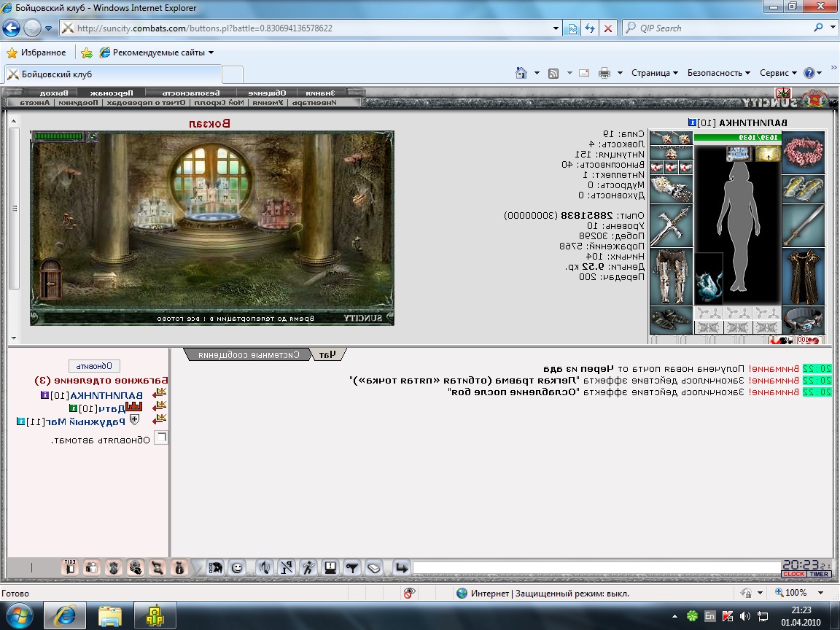Inspect the plate leggings slot

[x=672, y=276]
